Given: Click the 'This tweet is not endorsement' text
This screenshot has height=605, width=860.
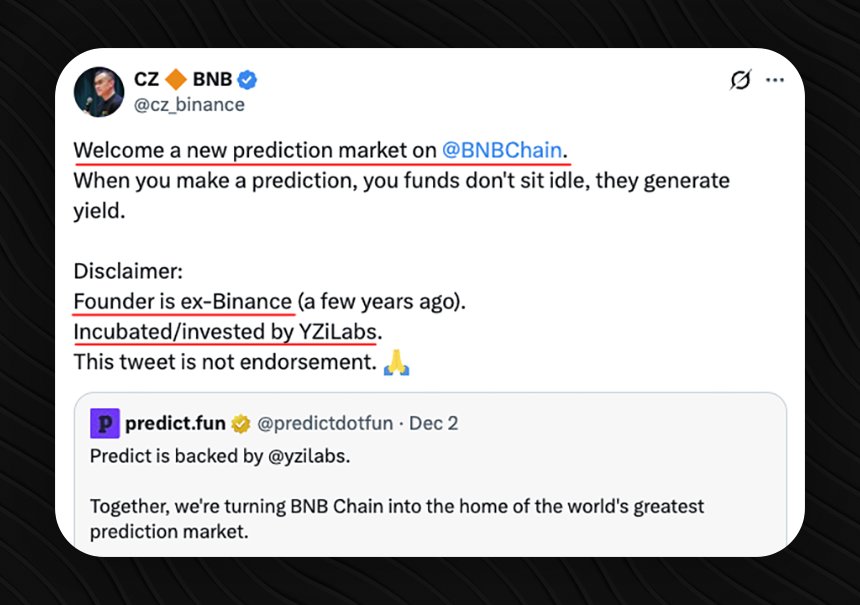Looking at the screenshot, I should coord(224,362).
